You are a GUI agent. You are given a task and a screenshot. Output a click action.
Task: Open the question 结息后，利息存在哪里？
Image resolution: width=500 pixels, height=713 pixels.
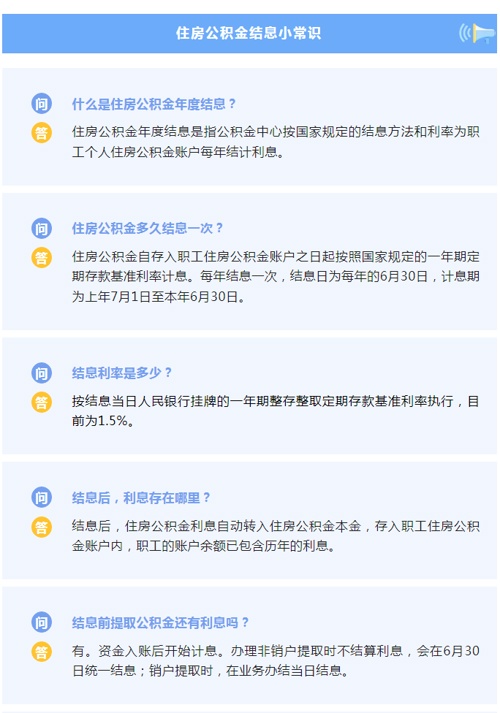click(x=141, y=498)
